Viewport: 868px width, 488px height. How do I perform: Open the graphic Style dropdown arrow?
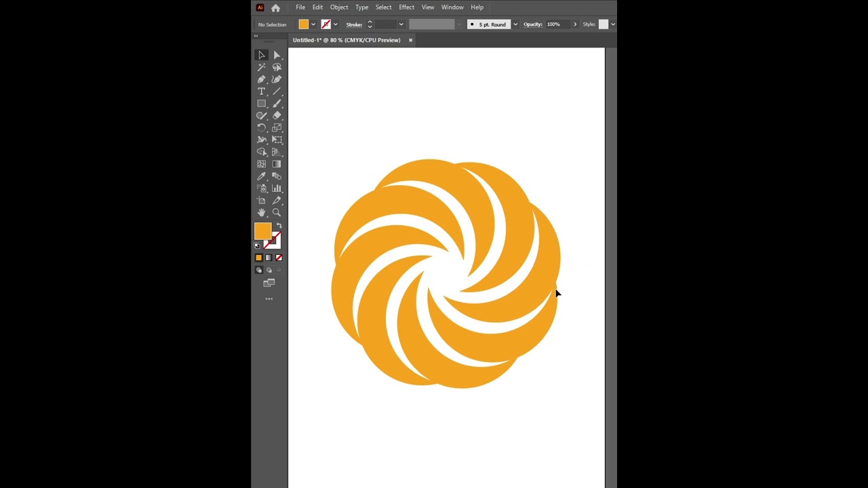click(x=612, y=24)
